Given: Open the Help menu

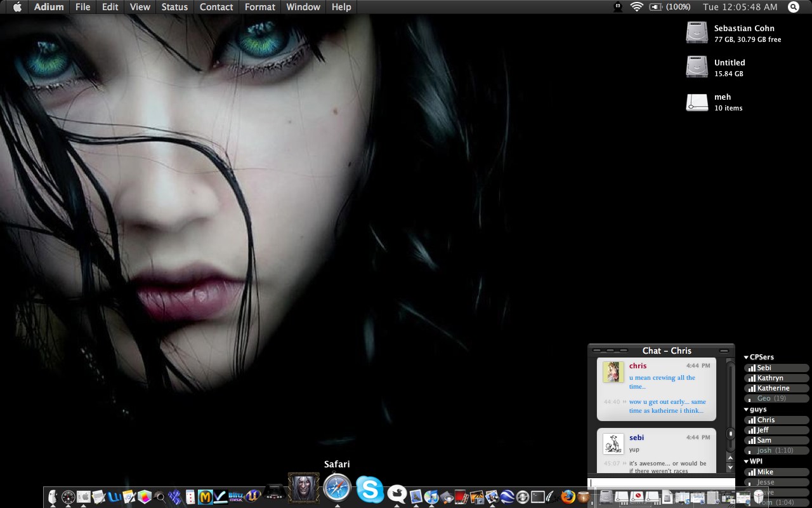Looking at the screenshot, I should point(341,7).
